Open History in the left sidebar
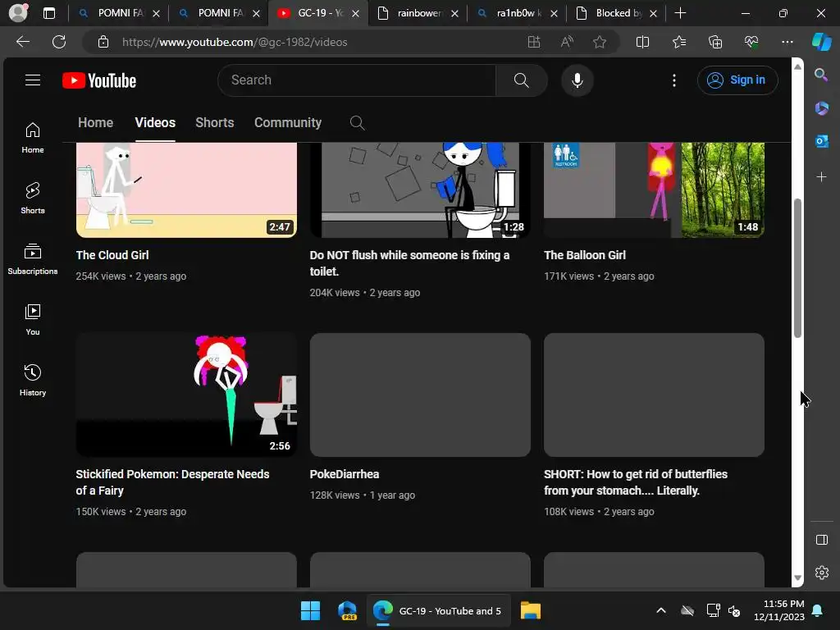 click(33, 381)
